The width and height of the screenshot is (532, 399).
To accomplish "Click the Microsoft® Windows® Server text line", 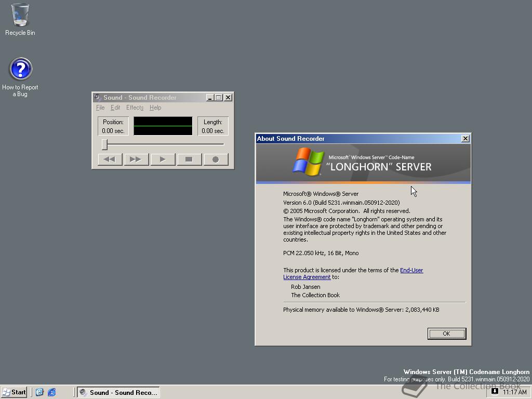I will 321,194.
